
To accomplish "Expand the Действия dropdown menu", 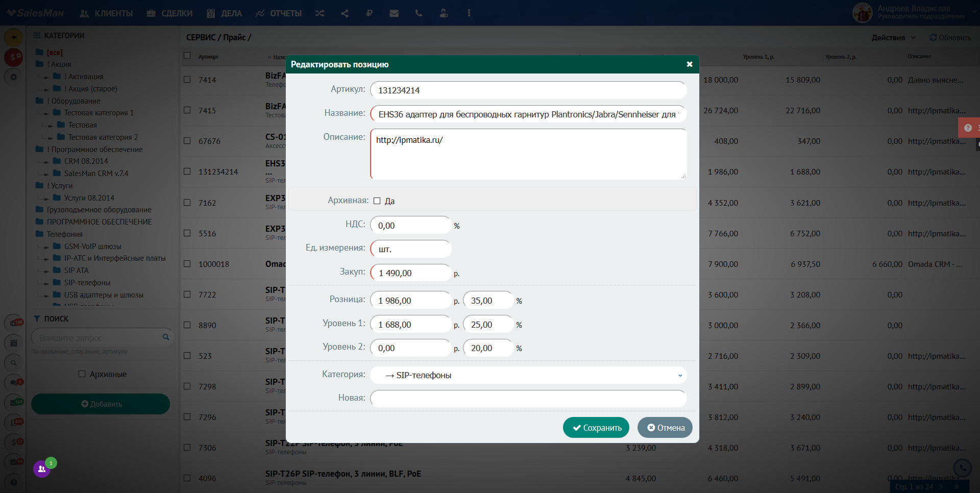I will click(894, 38).
